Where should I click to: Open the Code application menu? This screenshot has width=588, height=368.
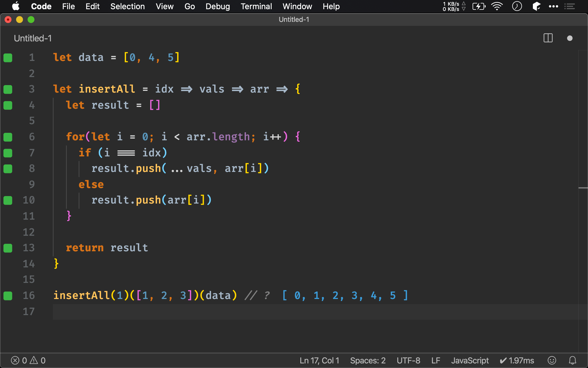point(41,6)
